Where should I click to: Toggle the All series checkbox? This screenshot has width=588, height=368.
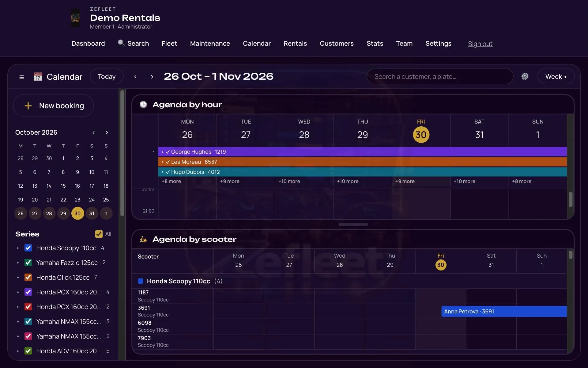click(x=99, y=234)
